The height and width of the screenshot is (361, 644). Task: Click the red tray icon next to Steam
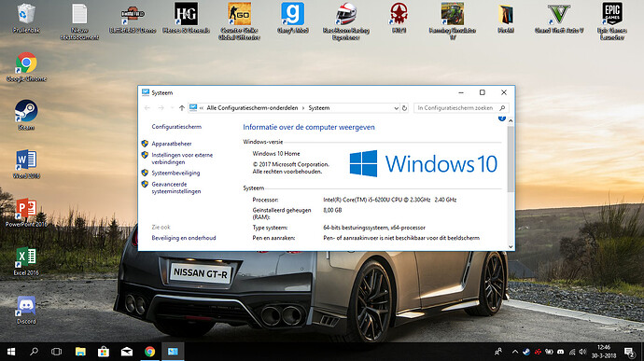coord(538,352)
